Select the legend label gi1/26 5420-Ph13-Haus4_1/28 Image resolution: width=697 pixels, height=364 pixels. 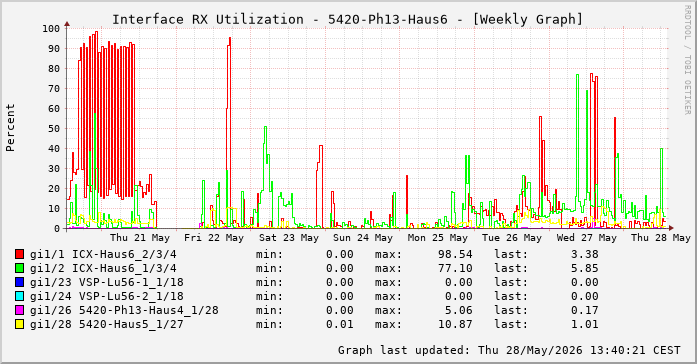tap(124, 310)
